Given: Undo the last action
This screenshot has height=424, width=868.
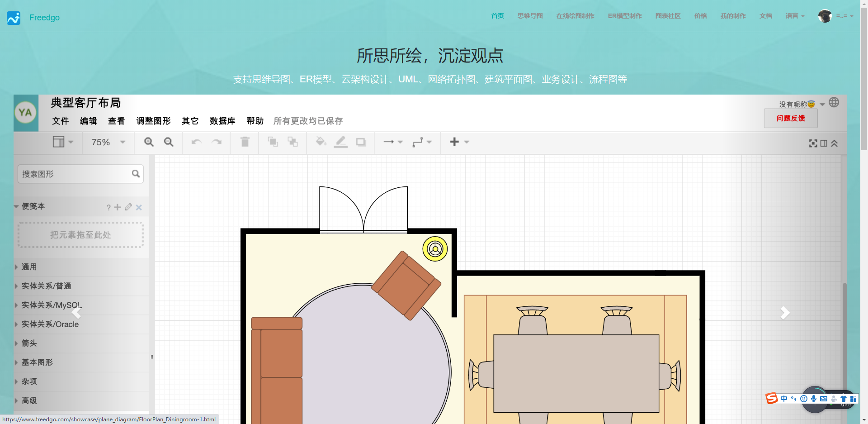Looking at the screenshot, I should 196,142.
